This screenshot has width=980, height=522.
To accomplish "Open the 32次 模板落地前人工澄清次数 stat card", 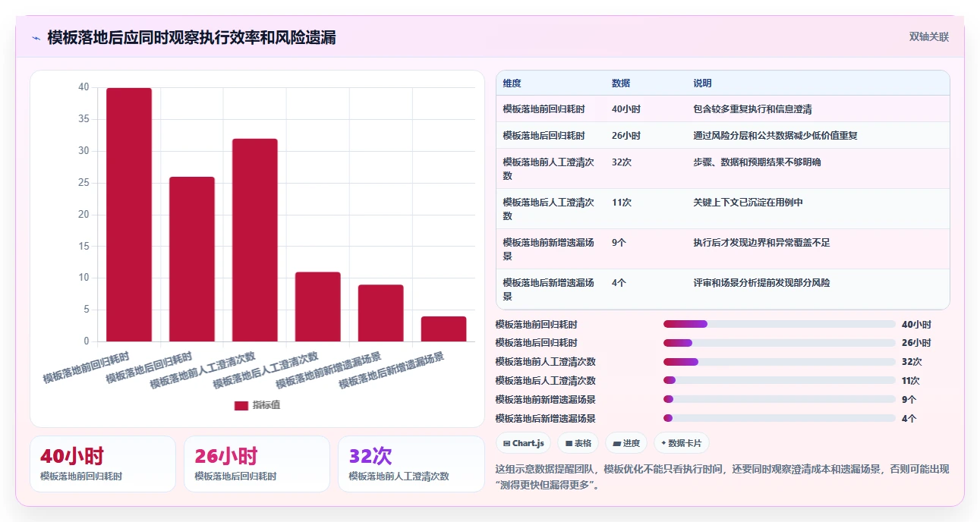I will tap(411, 464).
